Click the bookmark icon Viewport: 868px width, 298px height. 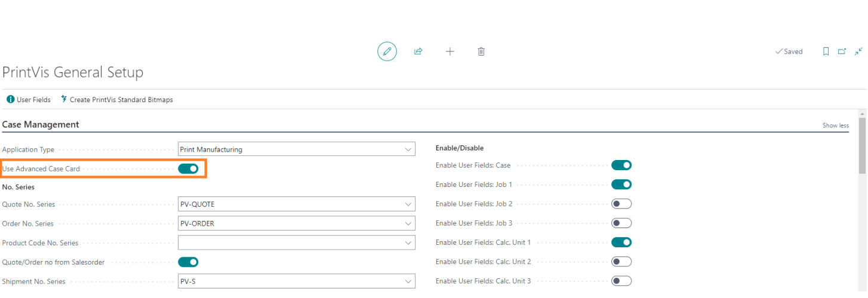(826, 51)
